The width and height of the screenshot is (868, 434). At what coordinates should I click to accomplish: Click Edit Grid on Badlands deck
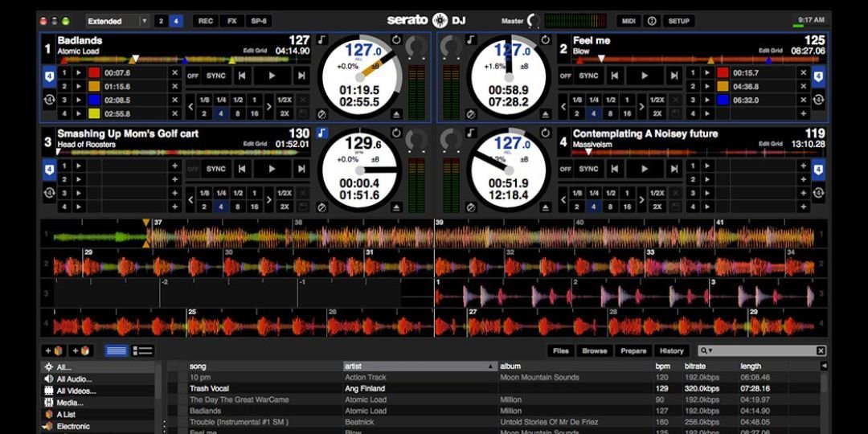click(x=255, y=51)
